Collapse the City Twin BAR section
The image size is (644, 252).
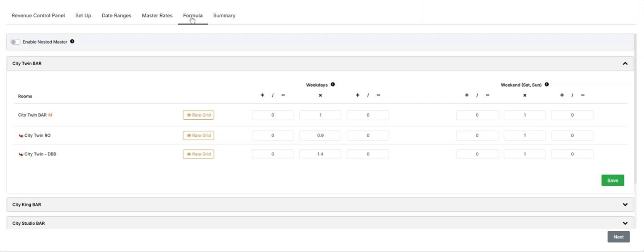pos(625,63)
